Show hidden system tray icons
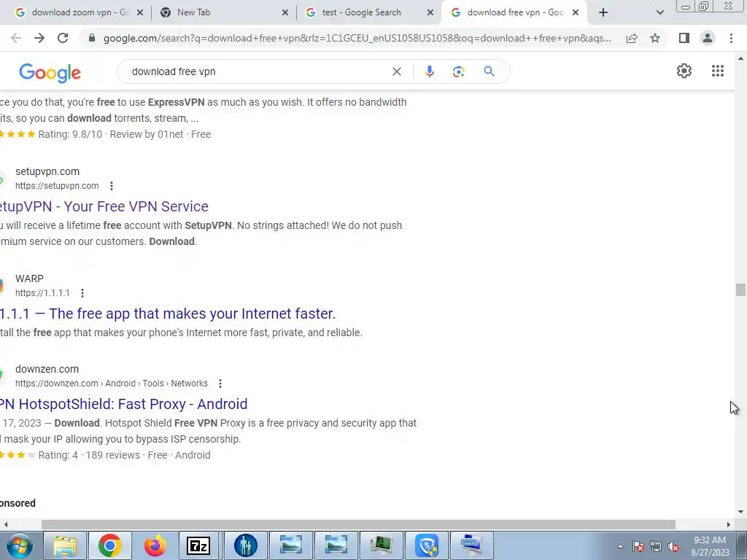747x560 pixels. click(x=620, y=546)
